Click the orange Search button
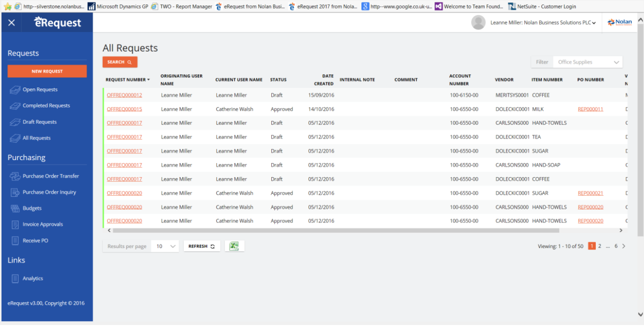Image resolution: width=644 pixels, height=326 pixels. (x=119, y=62)
